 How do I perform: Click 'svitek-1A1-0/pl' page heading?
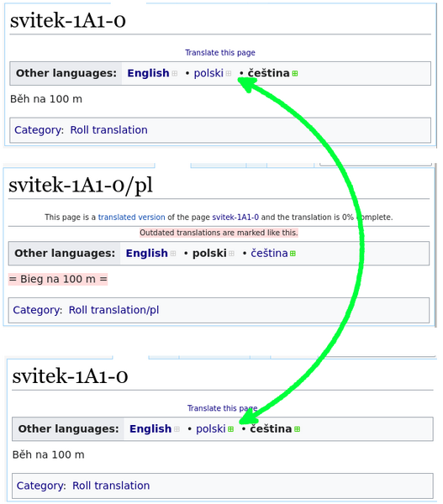pyautogui.click(x=81, y=186)
